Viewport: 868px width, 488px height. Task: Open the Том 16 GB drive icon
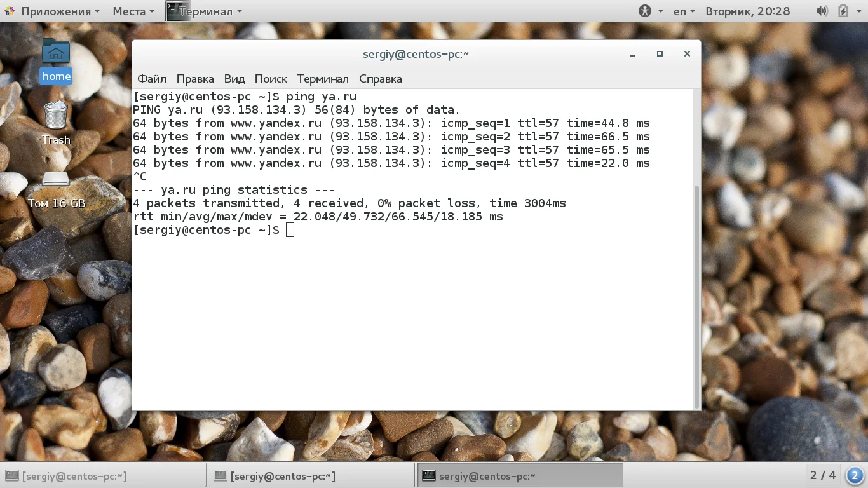(x=56, y=189)
